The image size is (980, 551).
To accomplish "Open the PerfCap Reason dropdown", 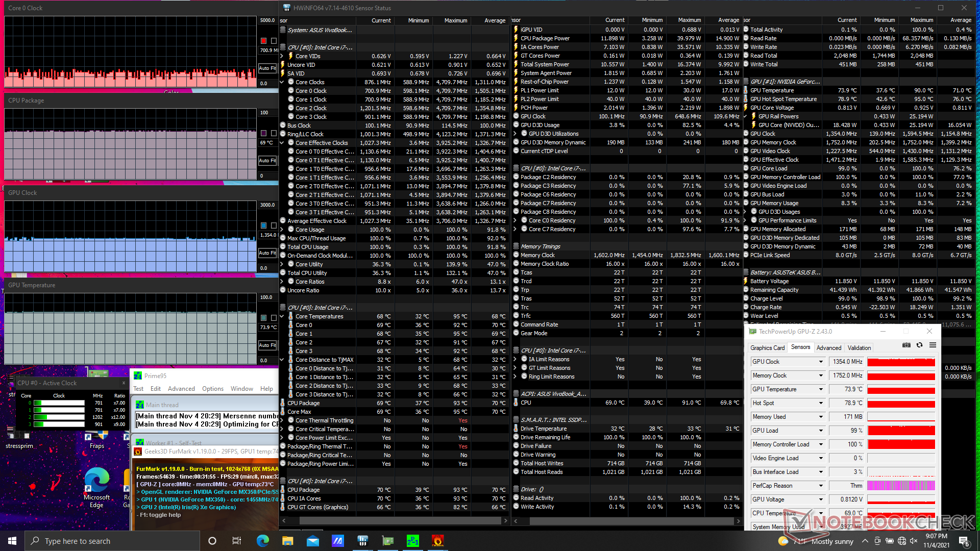I will pyautogui.click(x=821, y=486).
